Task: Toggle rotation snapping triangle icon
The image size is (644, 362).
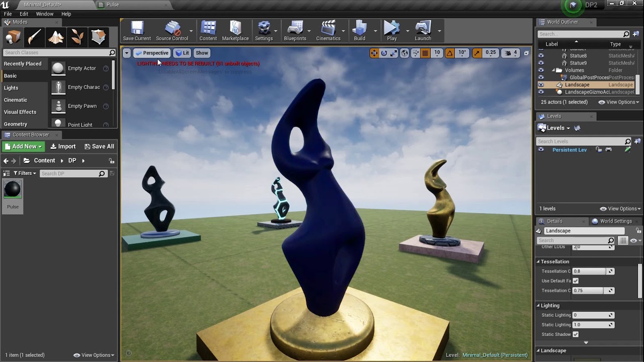Action: [x=449, y=53]
